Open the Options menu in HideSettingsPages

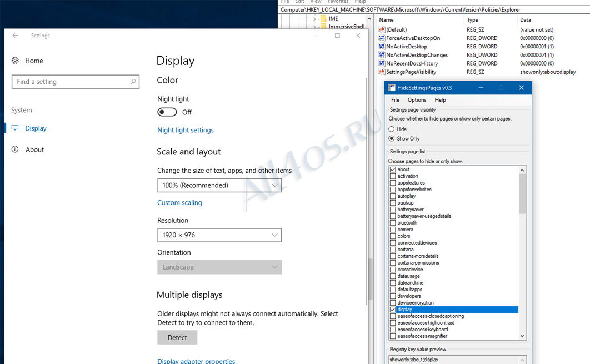click(x=417, y=99)
